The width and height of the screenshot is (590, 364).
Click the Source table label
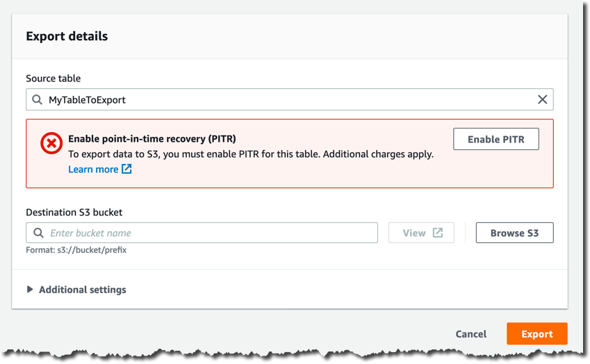click(53, 78)
